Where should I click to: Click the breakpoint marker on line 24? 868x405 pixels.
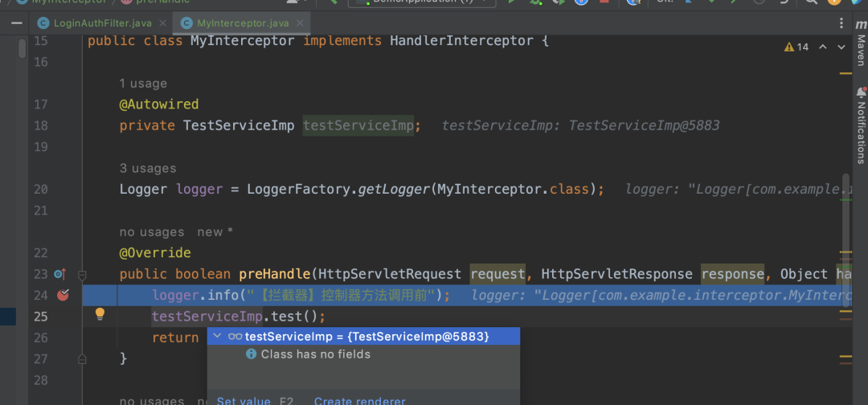63,295
